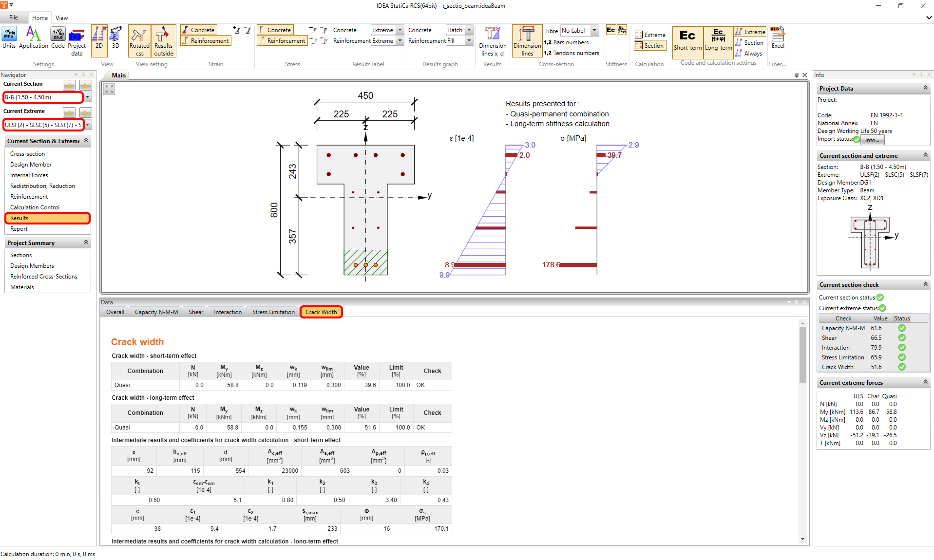934x560 pixels.
Task: Open the View ribbon tab
Action: (x=61, y=18)
